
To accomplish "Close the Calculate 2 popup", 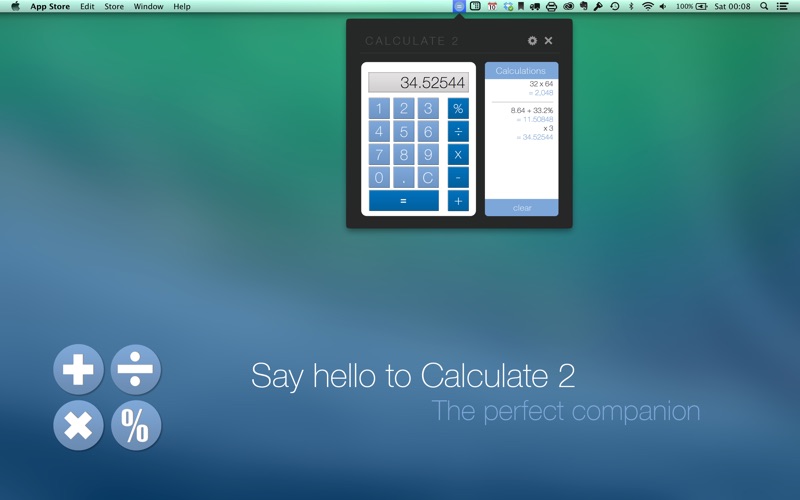I will (548, 40).
